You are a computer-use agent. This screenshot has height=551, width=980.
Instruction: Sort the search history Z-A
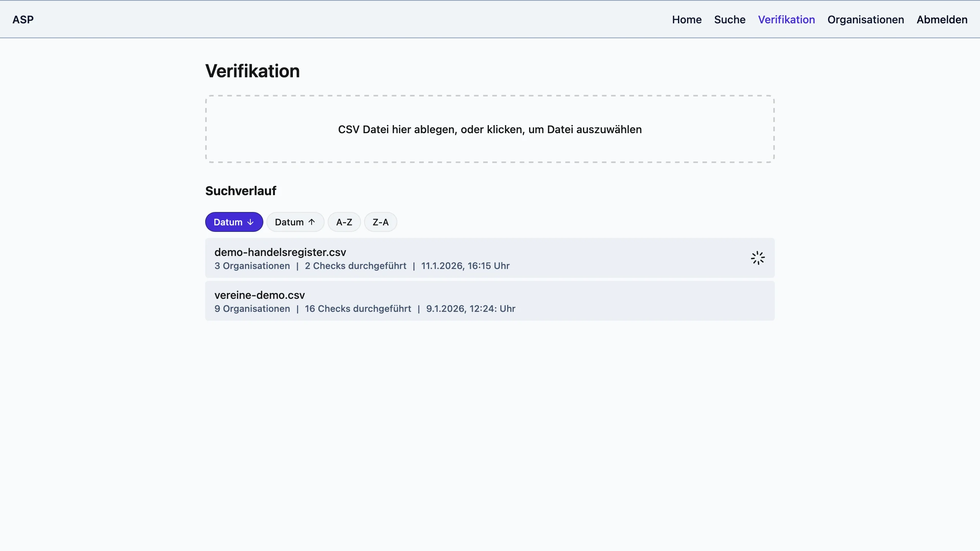[x=380, y=222]
